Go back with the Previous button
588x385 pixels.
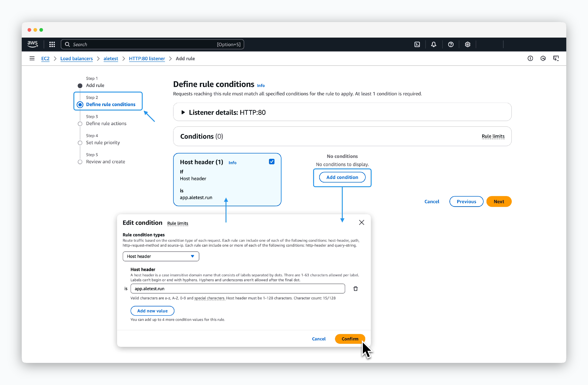(x=466, y=202)
